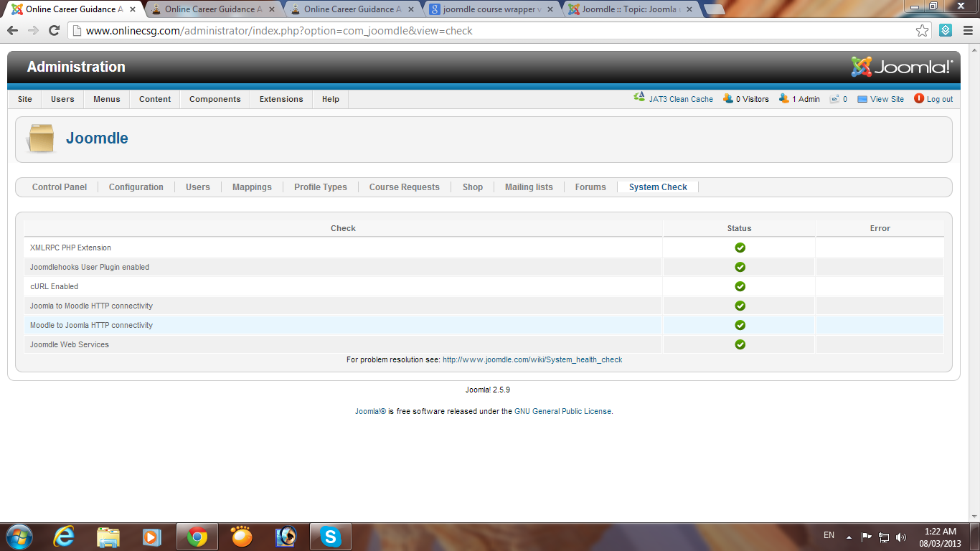Click the 'XMLRPC PHP Extension' check name
Screen dimensions: 980x551
[70, 248]
